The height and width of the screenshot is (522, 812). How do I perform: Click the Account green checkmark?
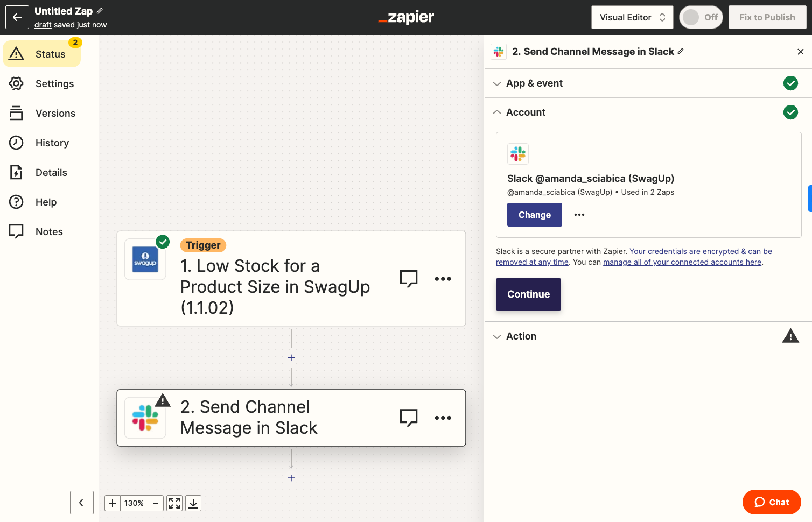click(790, 112)
